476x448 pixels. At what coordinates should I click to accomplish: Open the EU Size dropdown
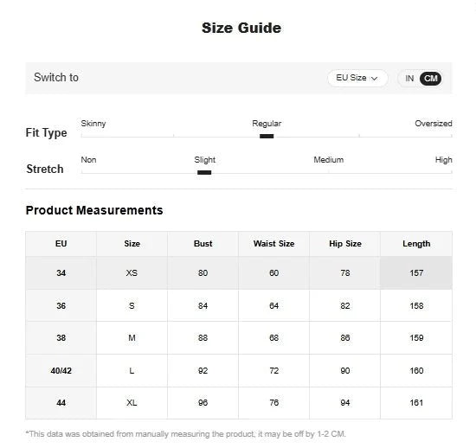point(357,78)
